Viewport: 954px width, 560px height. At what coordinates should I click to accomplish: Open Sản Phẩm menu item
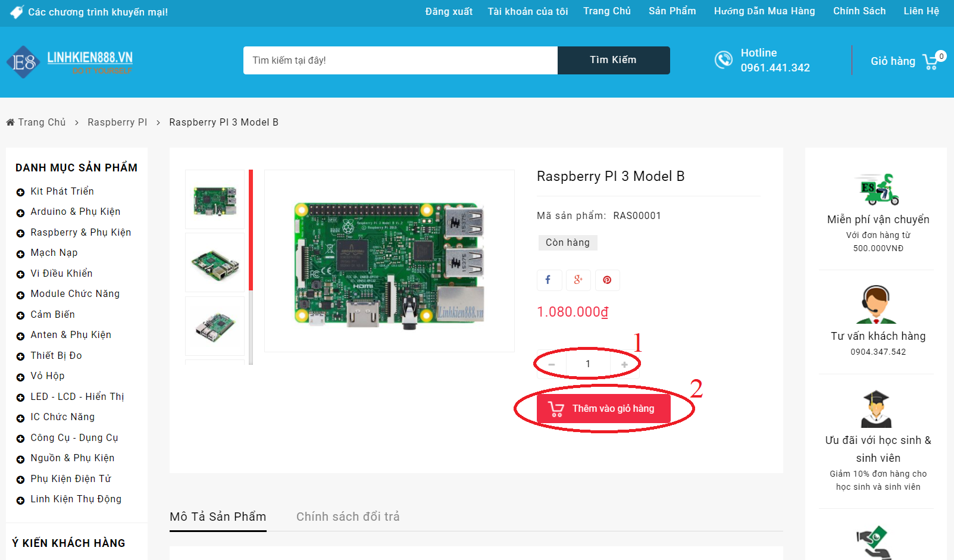pos(673,11)
